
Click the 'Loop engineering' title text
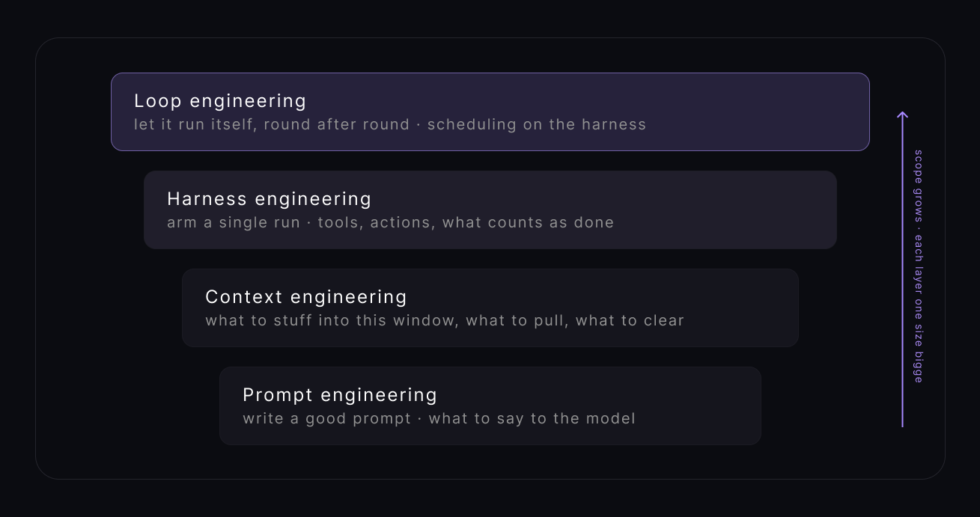(220, 101)
